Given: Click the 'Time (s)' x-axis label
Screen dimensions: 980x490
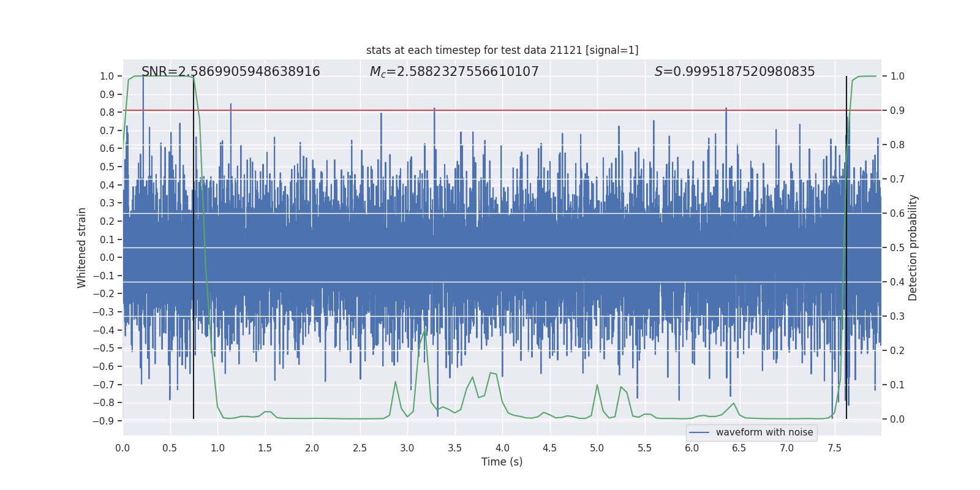Looking at the screenshot, I should point(502,462).
